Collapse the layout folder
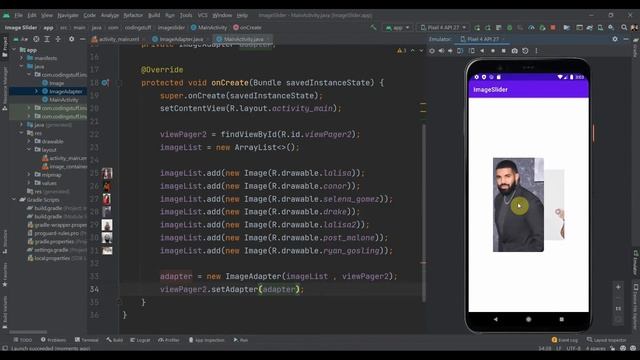The height and width of the screenshot is (360, 640). [29, 149]
